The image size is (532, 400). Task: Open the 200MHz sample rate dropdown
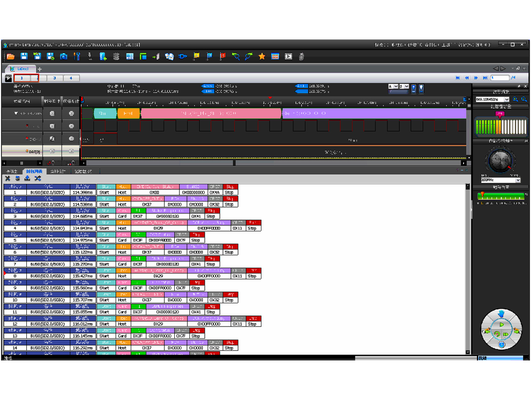(518, 180)
